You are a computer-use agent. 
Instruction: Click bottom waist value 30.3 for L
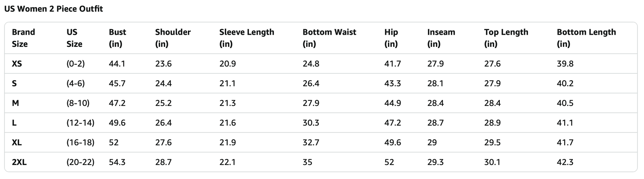[x=311, y=123]
